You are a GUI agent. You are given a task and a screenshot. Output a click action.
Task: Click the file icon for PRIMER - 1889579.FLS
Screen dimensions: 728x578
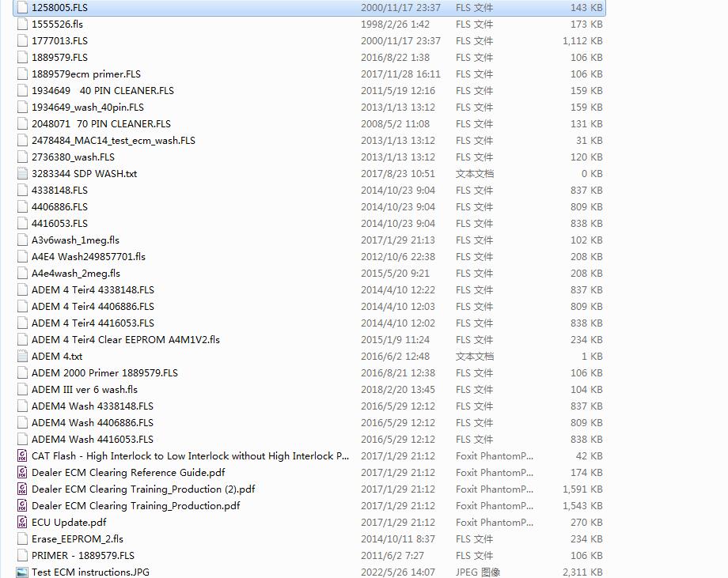pyautogui.click(x=22, y=555)
